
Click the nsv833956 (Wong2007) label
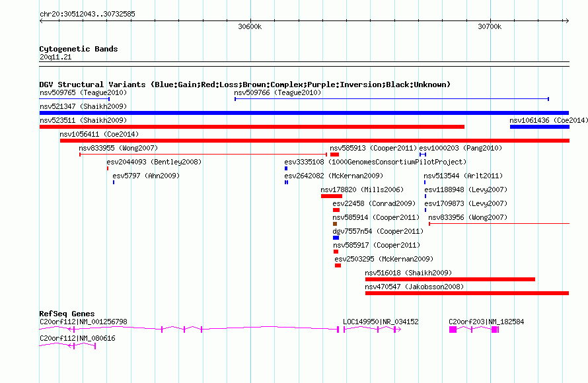point(468,217)
